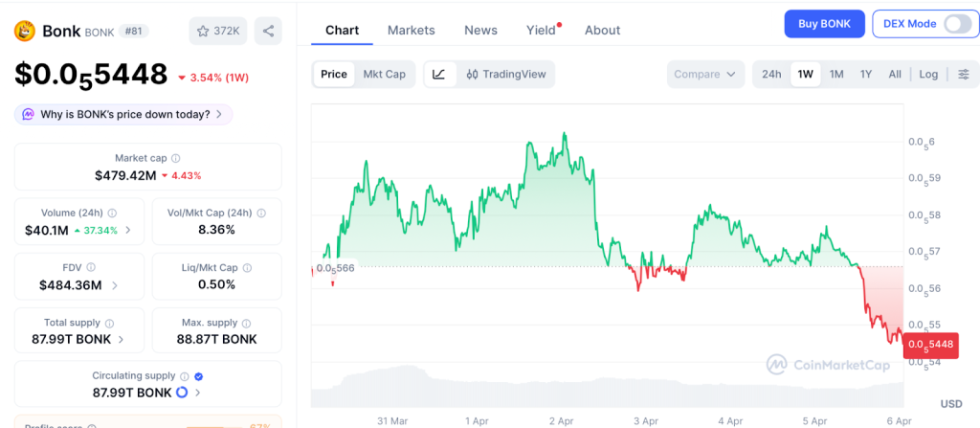Switch chart to Mkt Cap view
This screenshot has height=428, width=980.
[384, 74]
